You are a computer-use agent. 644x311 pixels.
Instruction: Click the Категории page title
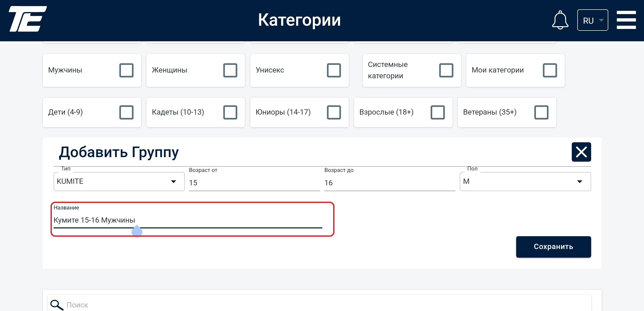coord(299,20)
